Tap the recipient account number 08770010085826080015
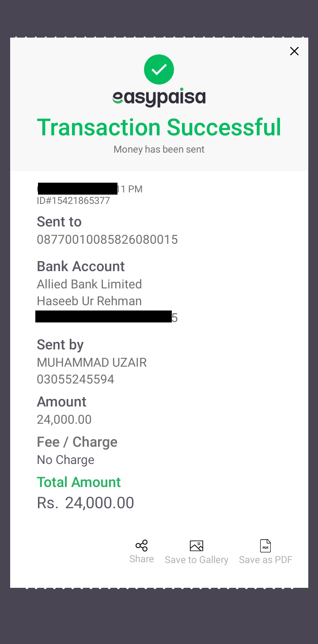The image size is (318, 644). coord(107,240)
